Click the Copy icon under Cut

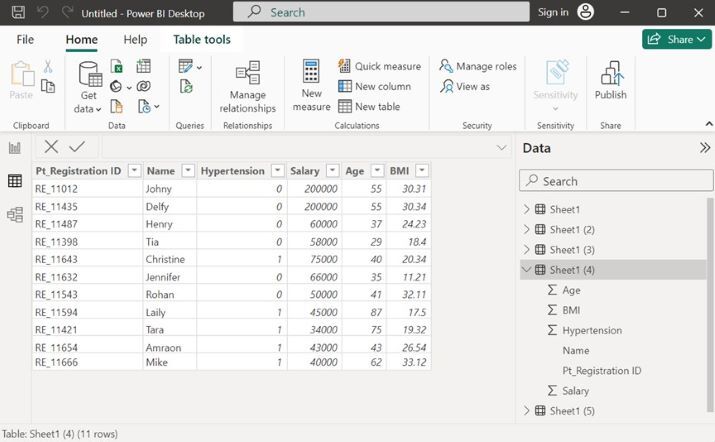[48, 86]
